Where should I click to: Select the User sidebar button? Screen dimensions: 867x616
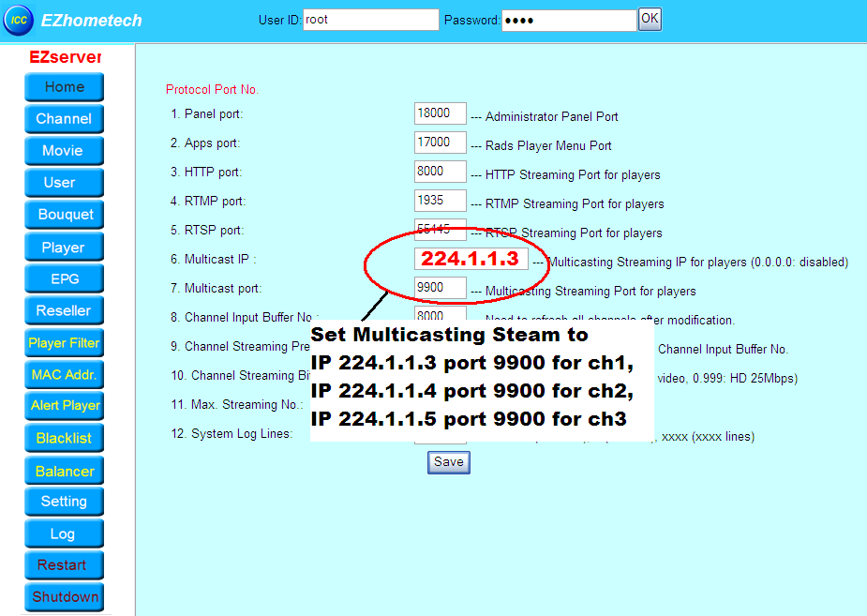[64, 183]
